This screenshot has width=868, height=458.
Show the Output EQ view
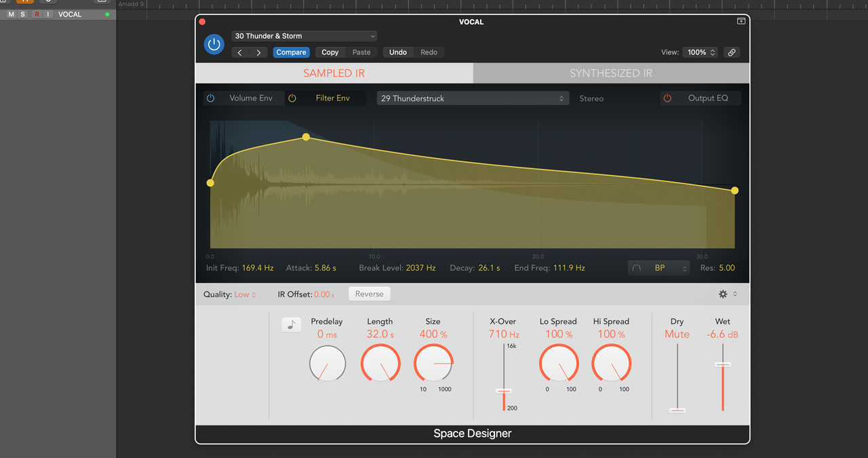pyautogui.click(x=708, y=98)
